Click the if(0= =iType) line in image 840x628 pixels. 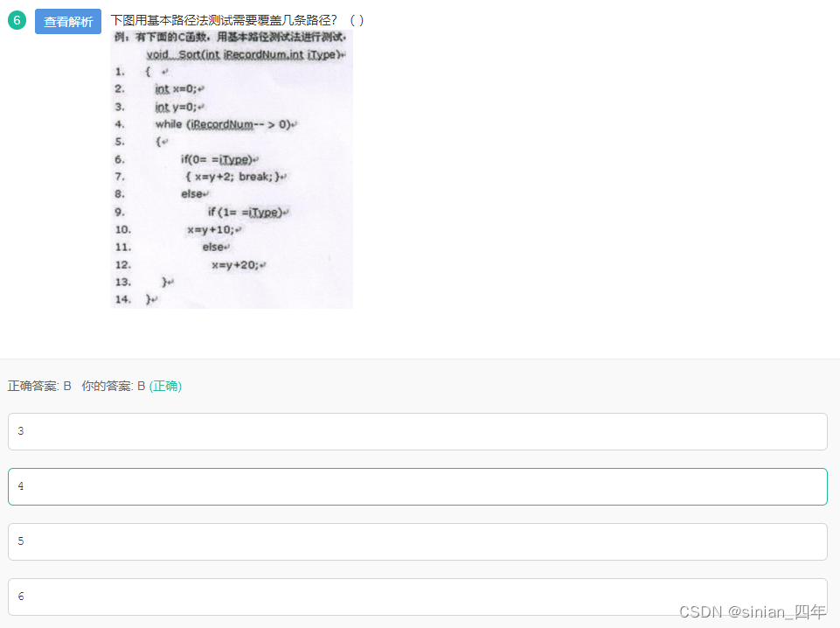[x=220, y=159]
